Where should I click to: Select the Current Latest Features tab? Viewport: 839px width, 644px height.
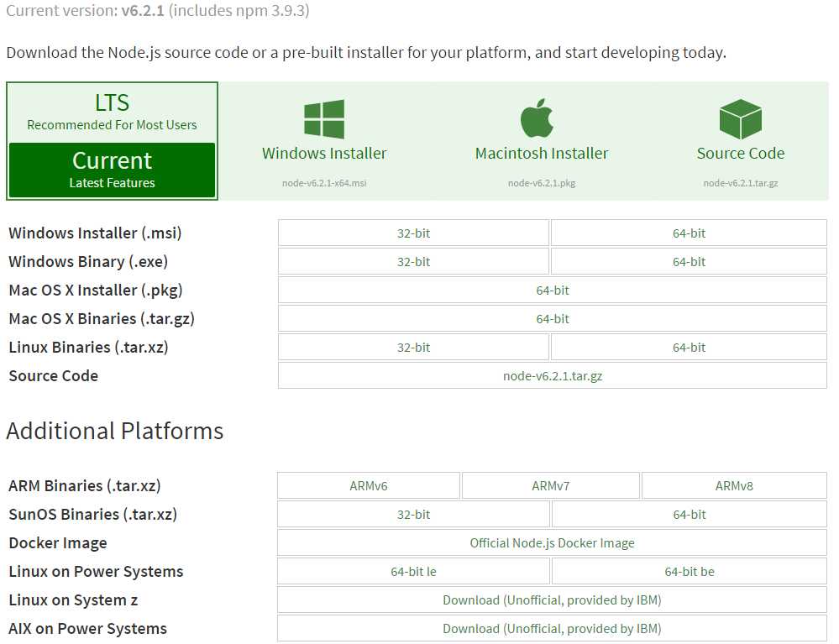(112, 170)
